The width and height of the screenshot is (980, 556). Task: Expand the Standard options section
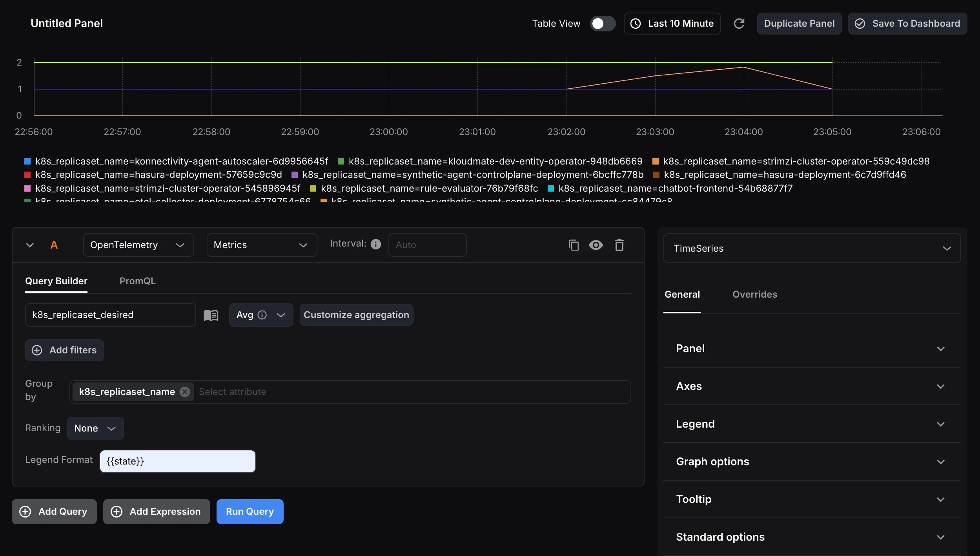[812, 537]
